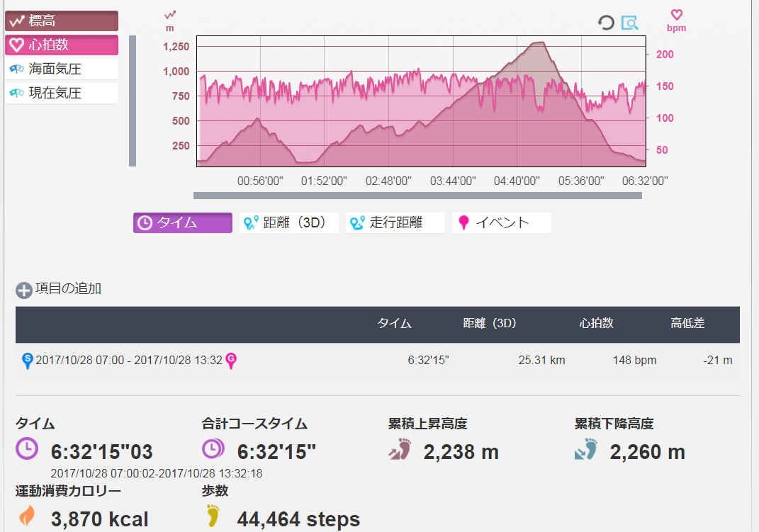The height and width of the screenshot is (532, 759).
Task: Click the elevation axis icon above m
Action: pos(170,15)
